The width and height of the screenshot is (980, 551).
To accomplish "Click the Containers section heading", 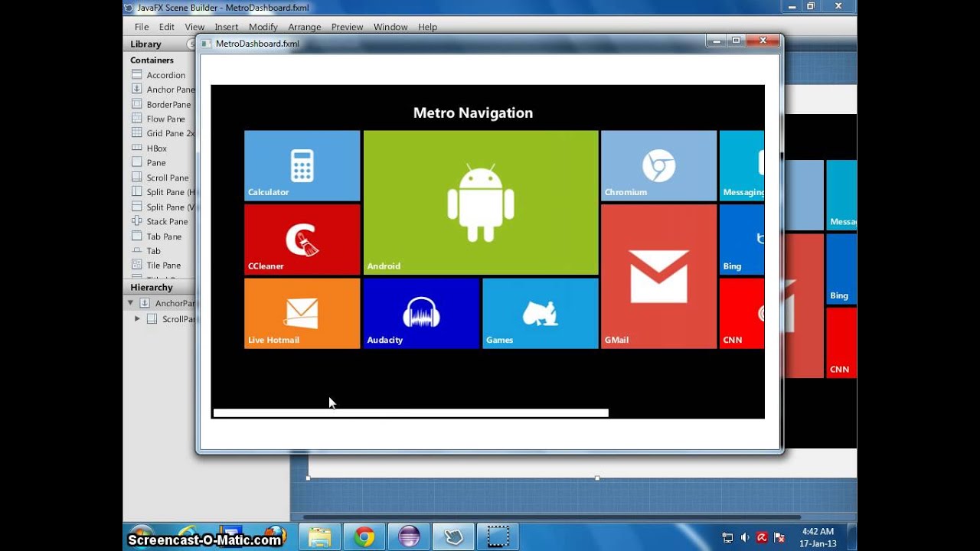I will click(152, 60).
